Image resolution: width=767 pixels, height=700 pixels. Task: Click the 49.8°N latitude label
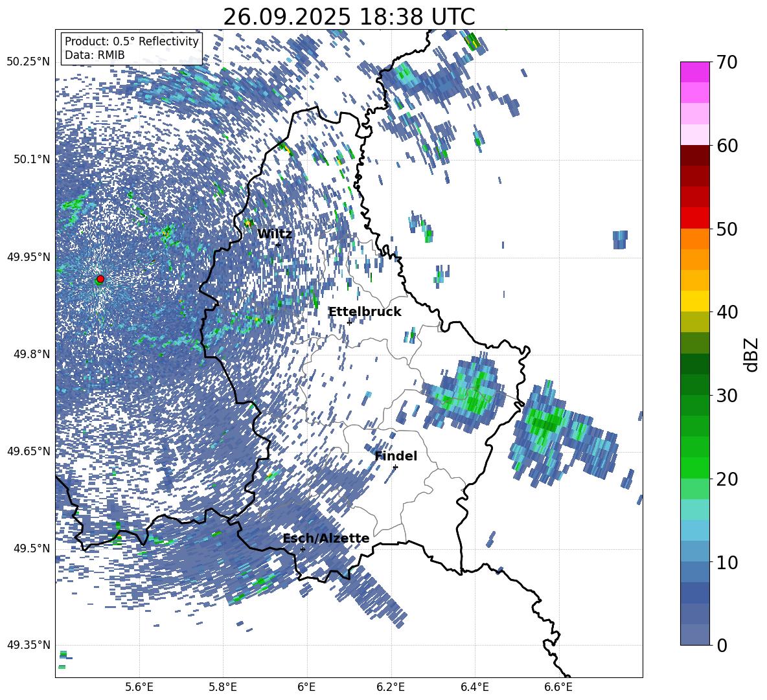31,354
